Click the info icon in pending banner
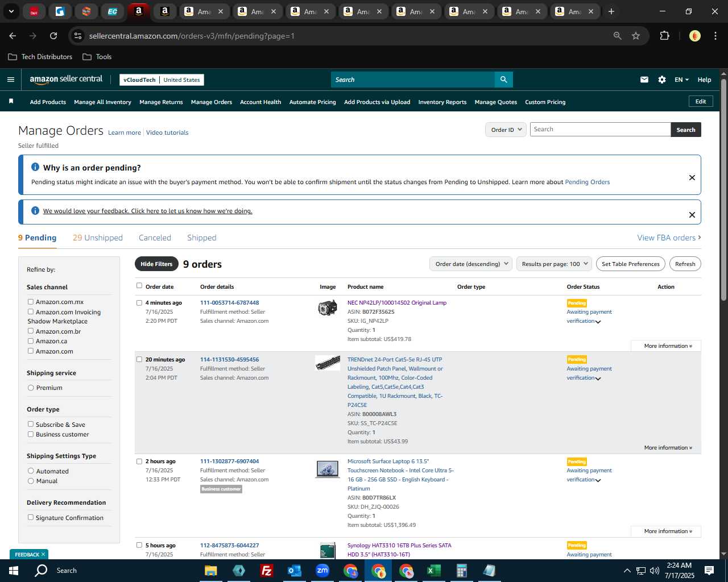This screenshot has width=728, height=582. 35,167
